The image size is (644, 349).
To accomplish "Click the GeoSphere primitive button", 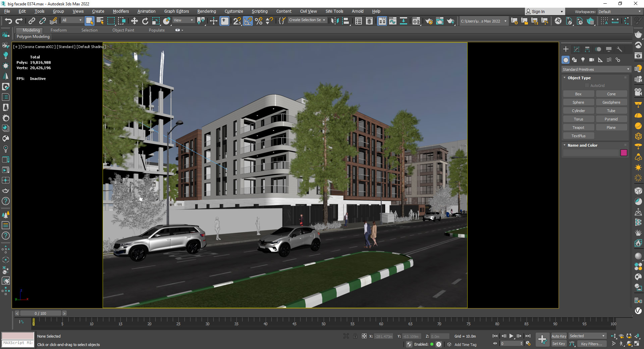I will [x=611, y=102].
